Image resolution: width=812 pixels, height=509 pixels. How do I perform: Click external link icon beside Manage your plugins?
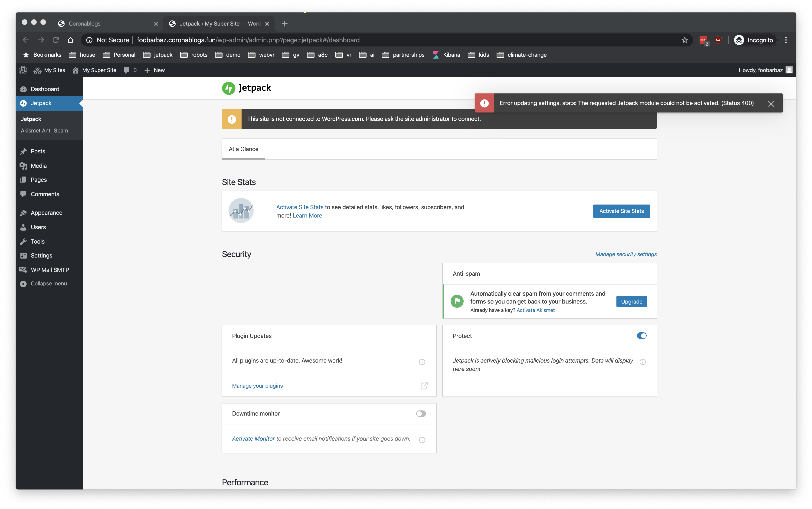(x=424, y=386)
